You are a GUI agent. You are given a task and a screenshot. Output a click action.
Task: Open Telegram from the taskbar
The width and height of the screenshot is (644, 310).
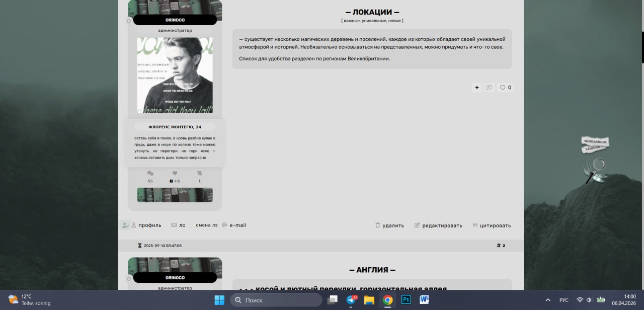[x=351, y=300]
